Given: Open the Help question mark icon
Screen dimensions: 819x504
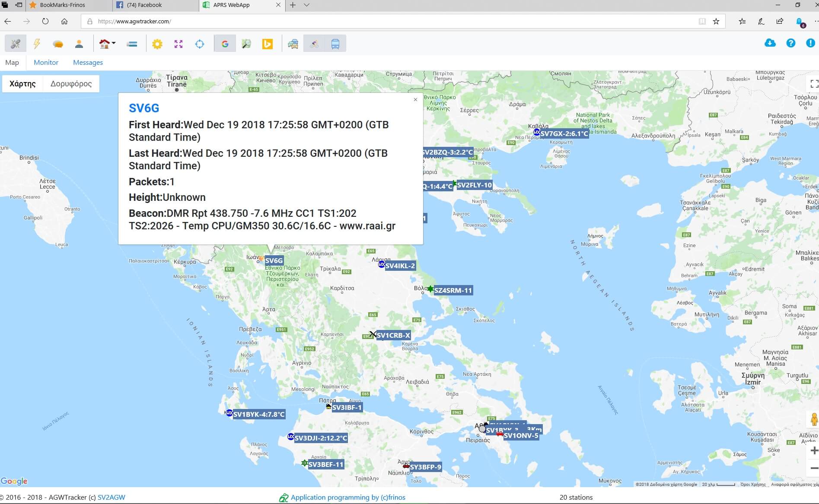Looking at the screenshot, I should (790, 43).
